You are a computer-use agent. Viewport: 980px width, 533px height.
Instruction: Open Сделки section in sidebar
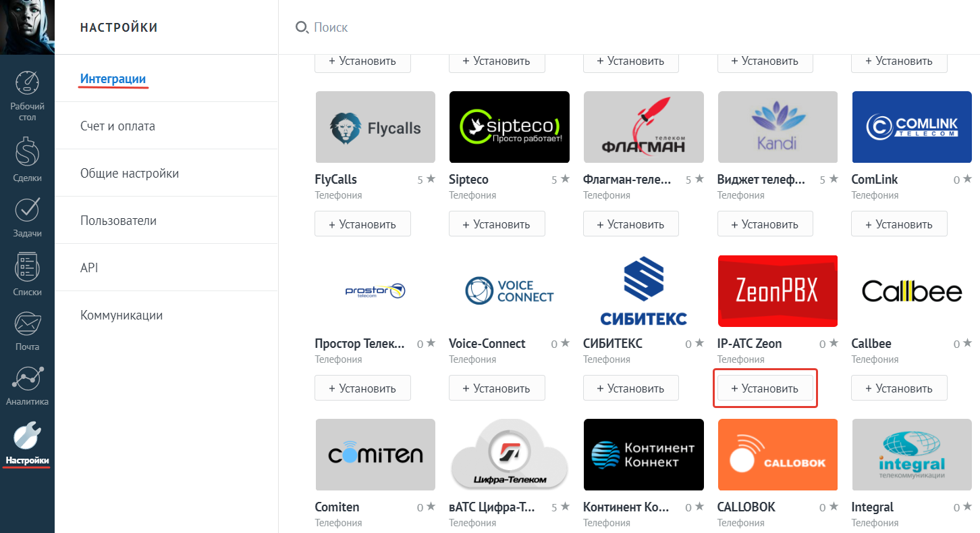point(27,152)
